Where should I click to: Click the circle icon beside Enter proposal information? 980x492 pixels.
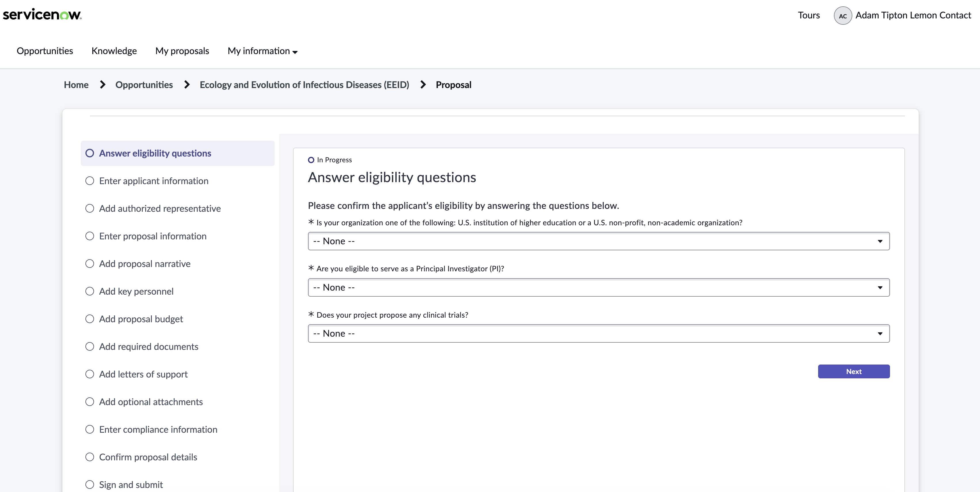point(90,236)
